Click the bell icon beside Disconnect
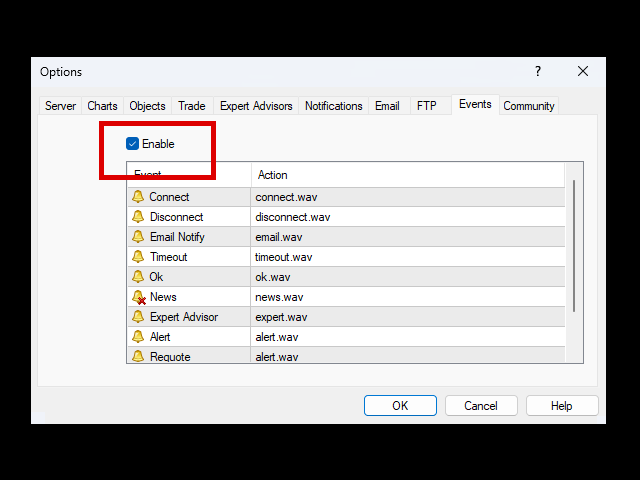Screen dimensions: 640x480 (138, 217)
